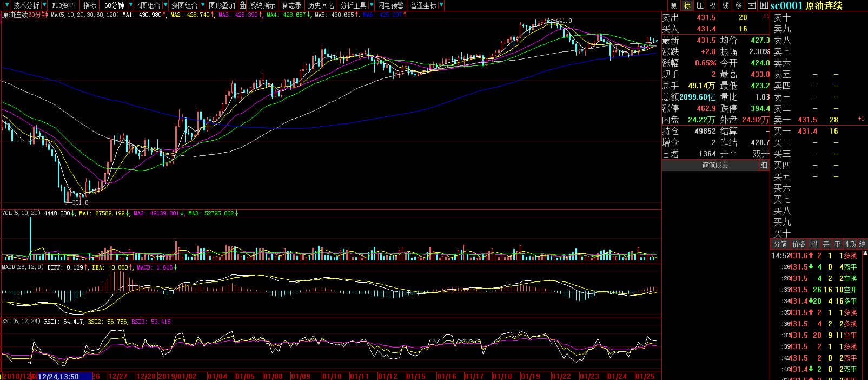868x380 pixels.
Task: Click the window panel icon beside 移
Action: tap(752, 5)
